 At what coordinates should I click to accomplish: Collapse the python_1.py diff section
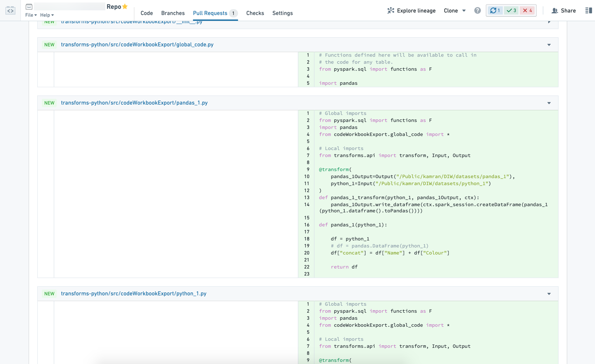(549, 294)
